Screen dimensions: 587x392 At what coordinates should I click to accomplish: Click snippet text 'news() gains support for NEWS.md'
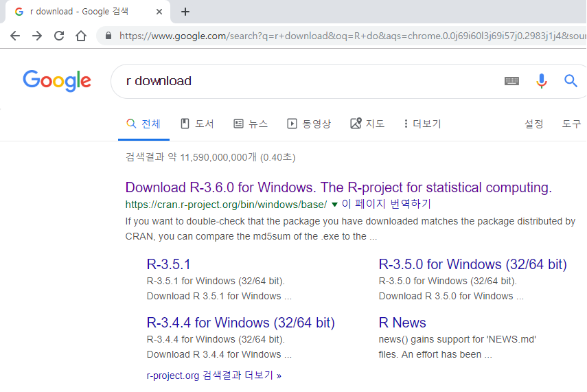457,340
